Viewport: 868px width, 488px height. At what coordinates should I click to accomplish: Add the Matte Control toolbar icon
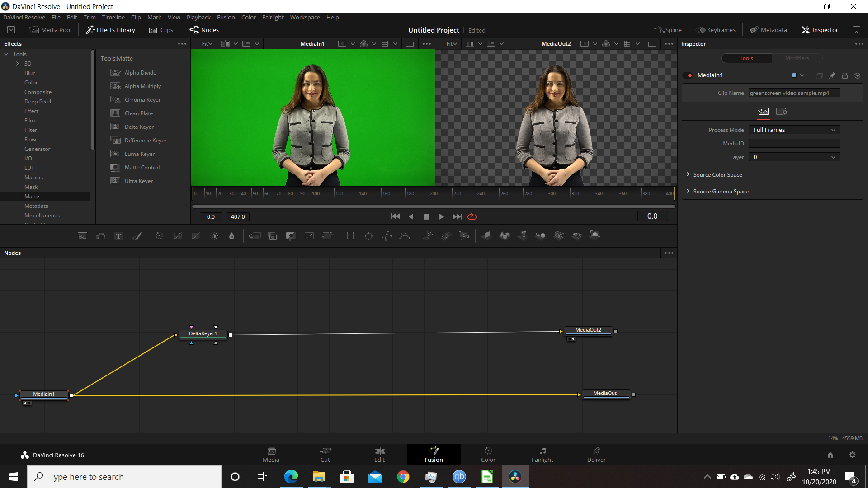[x=291, y=236]
